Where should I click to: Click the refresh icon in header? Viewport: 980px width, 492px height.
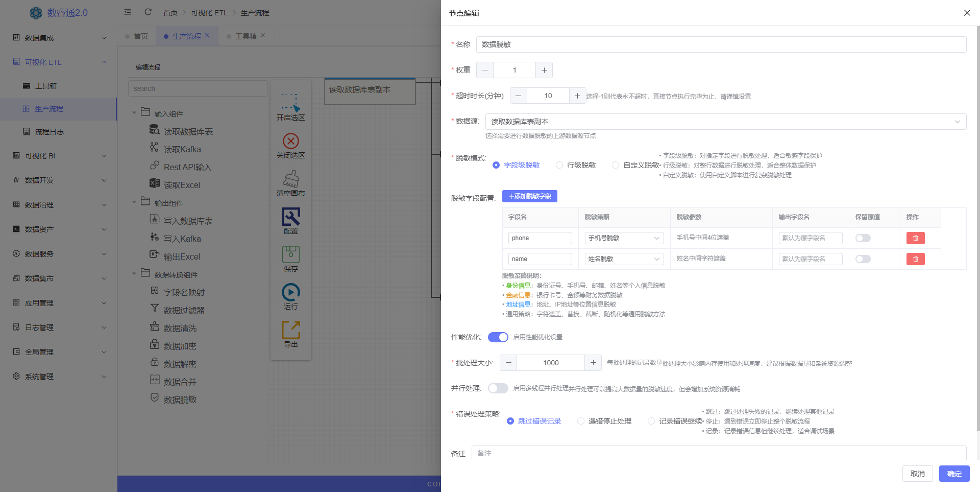click(148, 12)
